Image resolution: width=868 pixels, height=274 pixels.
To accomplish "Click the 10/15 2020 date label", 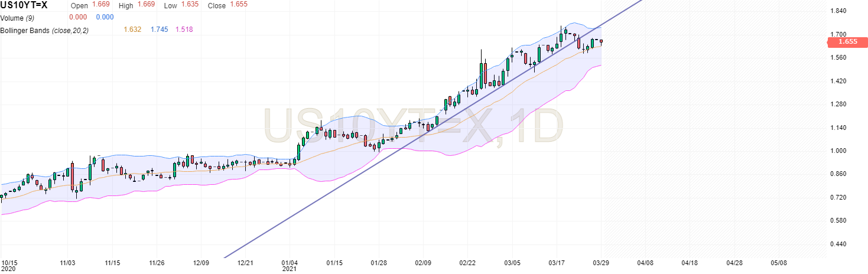I will [x=8, y=265].
